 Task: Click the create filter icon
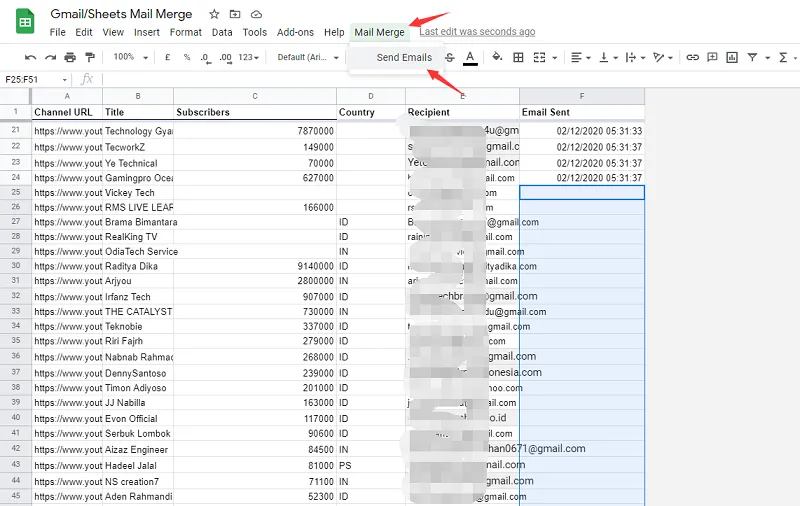click(x=752, y=57)
